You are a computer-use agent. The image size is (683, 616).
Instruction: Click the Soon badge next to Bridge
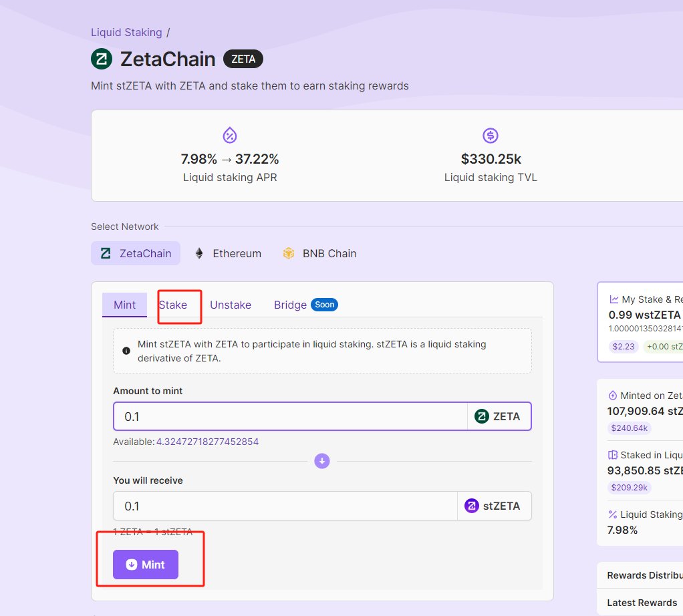(325, 305)
